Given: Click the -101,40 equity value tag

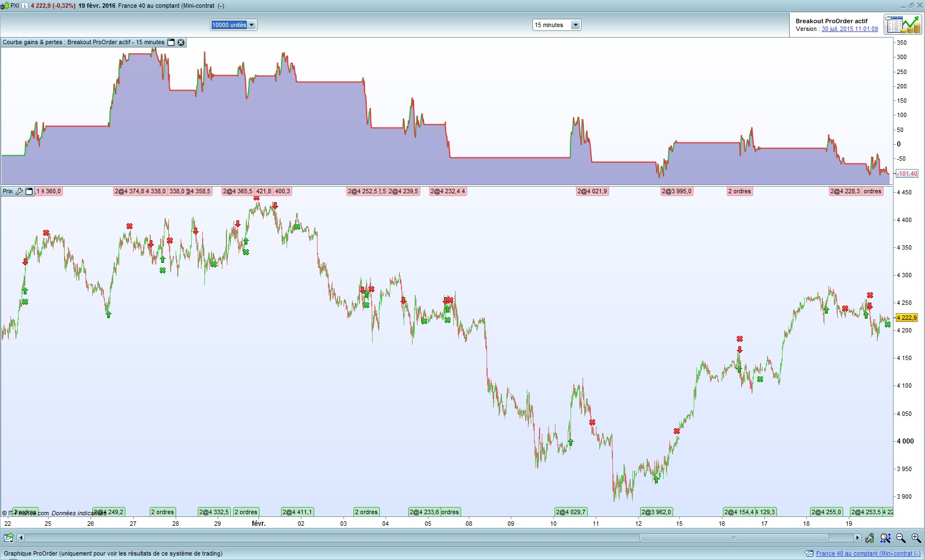Looking at the screenshot, I should (x=907, y=173).
